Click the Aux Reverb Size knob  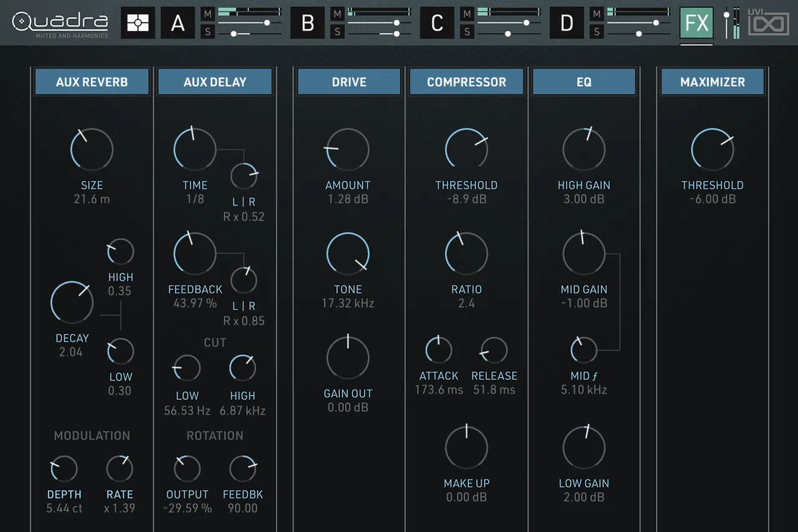[x=92, y=150]
